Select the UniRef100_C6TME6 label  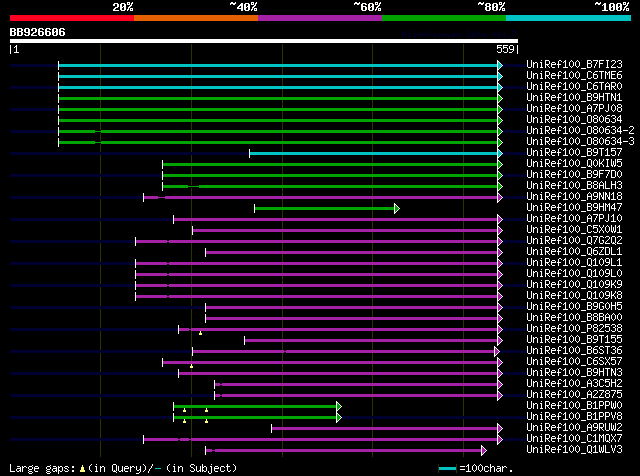(574, 76)
